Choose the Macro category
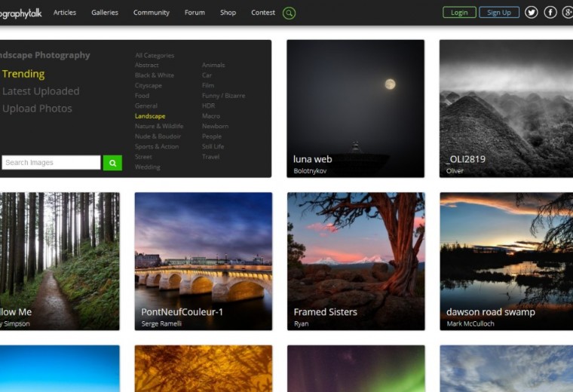The width and height of the screenshot is (573, 392). point(211,116)
